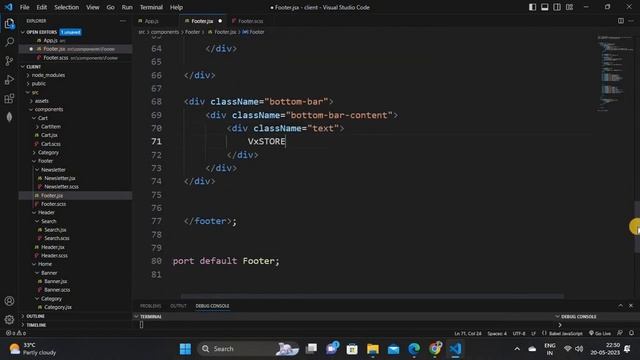Open the Manage gear icon

[9, 320]
